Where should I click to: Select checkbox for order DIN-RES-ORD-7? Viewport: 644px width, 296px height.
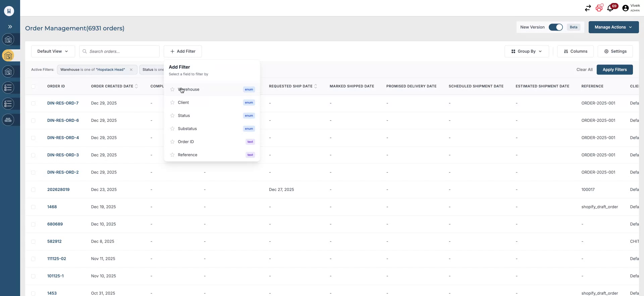tap(33, 103)
